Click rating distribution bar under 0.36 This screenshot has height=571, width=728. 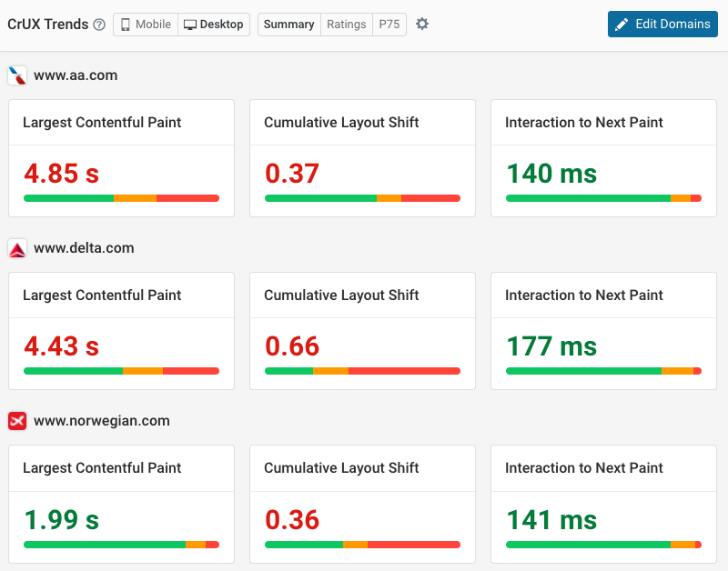(362, 545)
